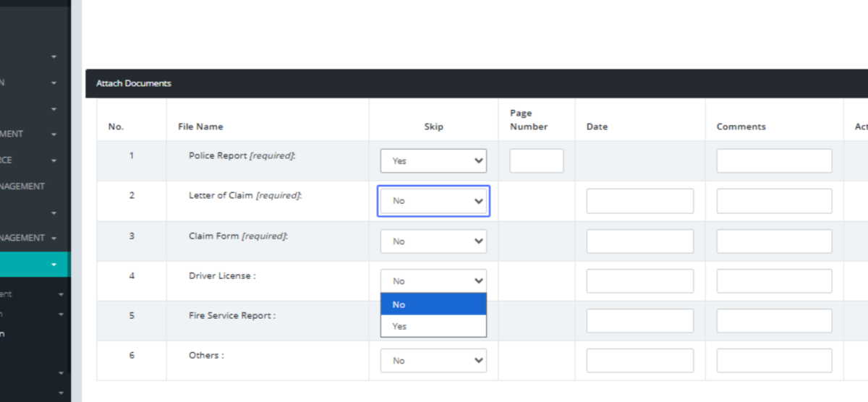The height and width of the screenshot is (402, 868).
Task: Click Date field in Others row
Action: (x=639, y=361)
